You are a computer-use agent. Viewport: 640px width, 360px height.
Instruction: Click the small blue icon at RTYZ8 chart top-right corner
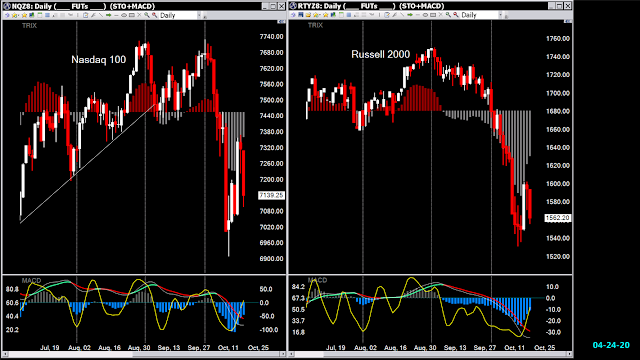[x=567, y=21]
